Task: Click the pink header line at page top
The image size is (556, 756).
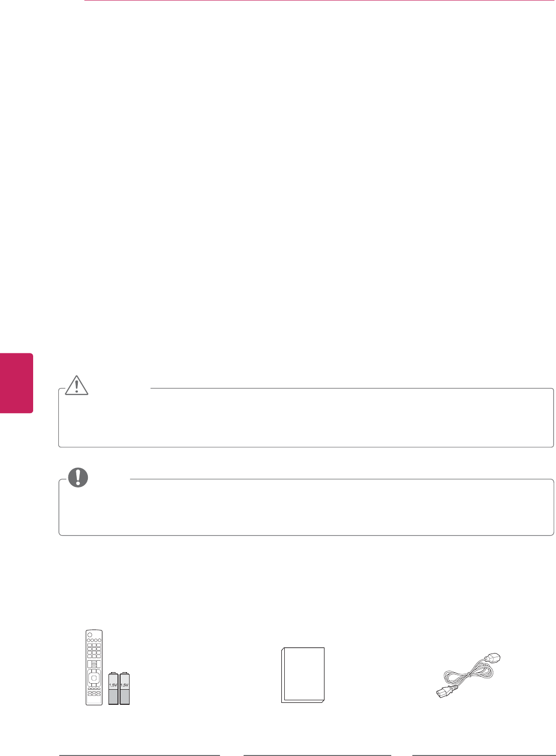Action: pyautogui.click(x=319, y=1)
